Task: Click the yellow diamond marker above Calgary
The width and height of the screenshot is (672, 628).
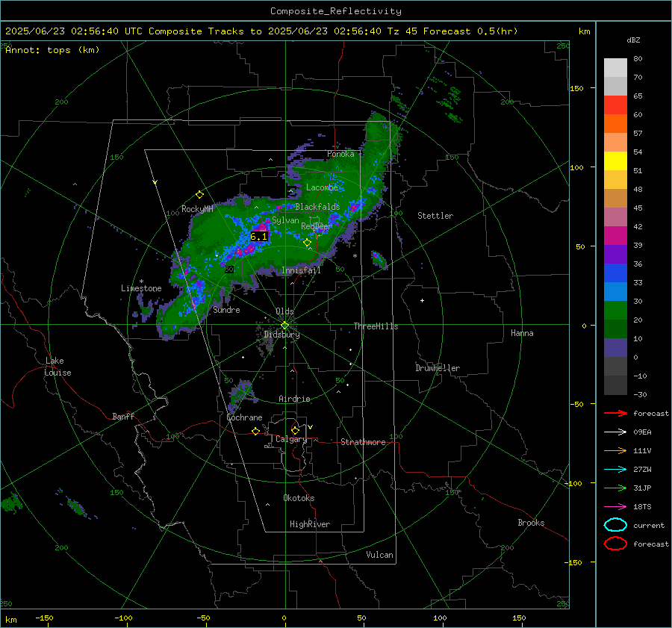Action: 295,430
